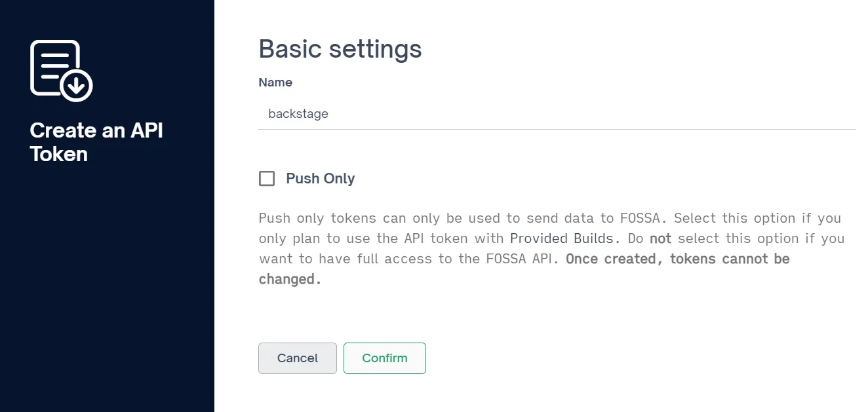Screen dimensions: 868x412
Task: Click the "Name" field label
Action: 275,83
